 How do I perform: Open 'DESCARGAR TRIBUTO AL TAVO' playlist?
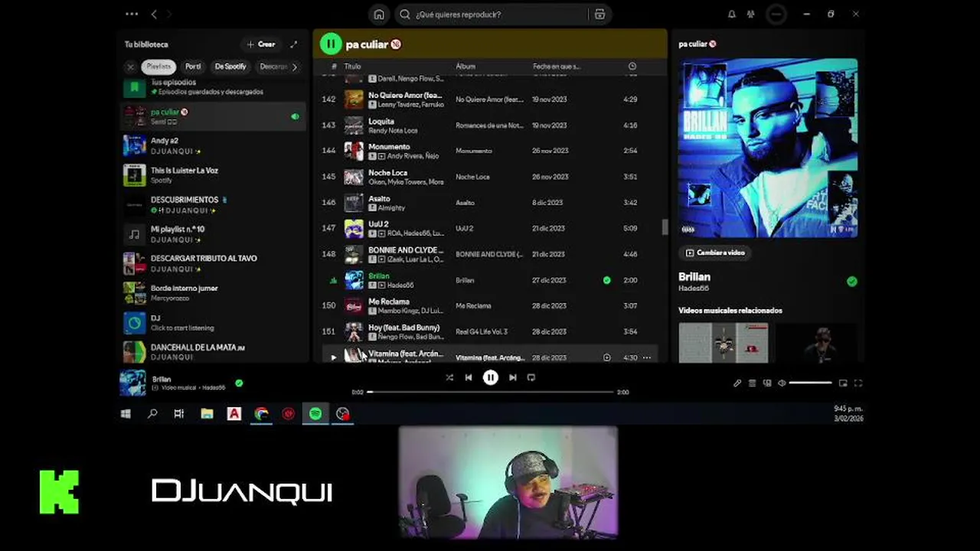(214, 263)
